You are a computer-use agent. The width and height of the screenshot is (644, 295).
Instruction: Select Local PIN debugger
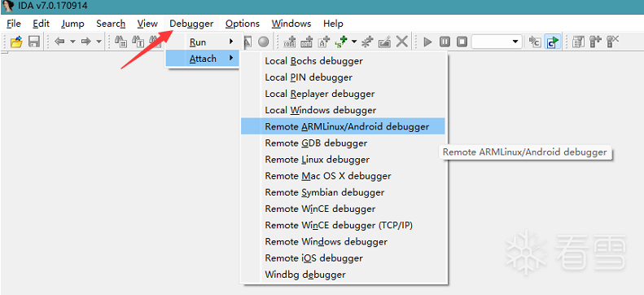(x=343, y=77)
